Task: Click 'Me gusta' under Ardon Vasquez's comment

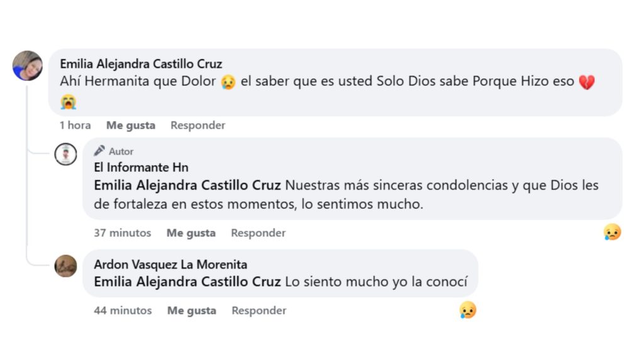Action: coord(191,310)
